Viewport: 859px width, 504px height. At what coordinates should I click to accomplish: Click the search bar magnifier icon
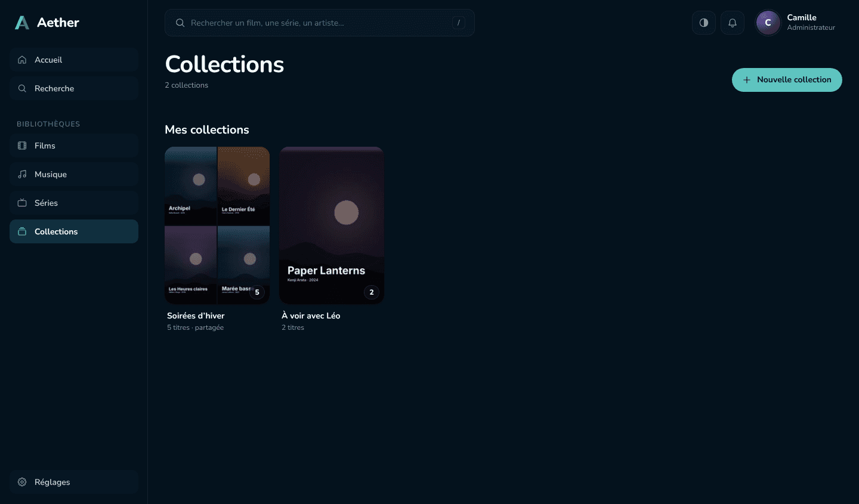(180, 23)
